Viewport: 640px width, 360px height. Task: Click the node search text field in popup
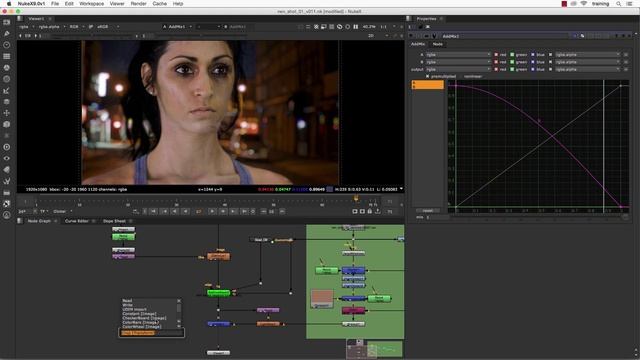pos(151,333)
